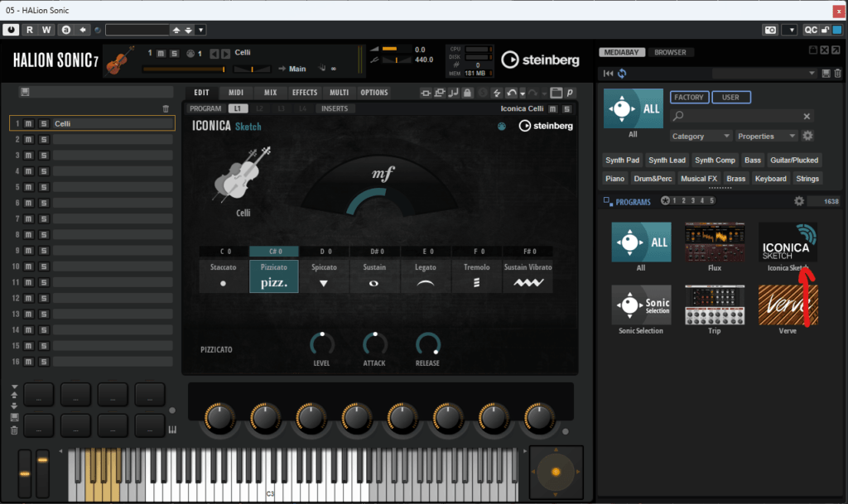Open the OPTIONS tab
The width and height of the screenshot is (848, 504).
point(374,93)
